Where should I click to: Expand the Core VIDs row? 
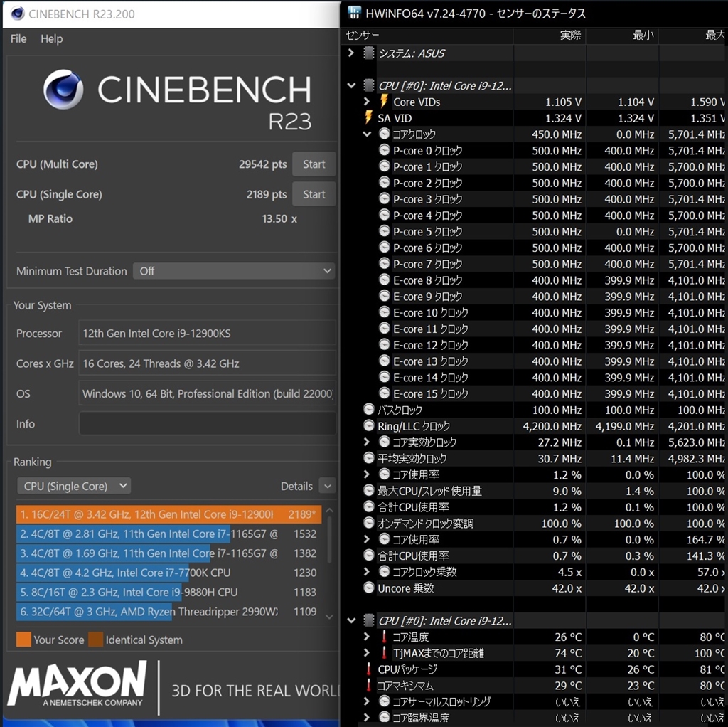[367, 101]
